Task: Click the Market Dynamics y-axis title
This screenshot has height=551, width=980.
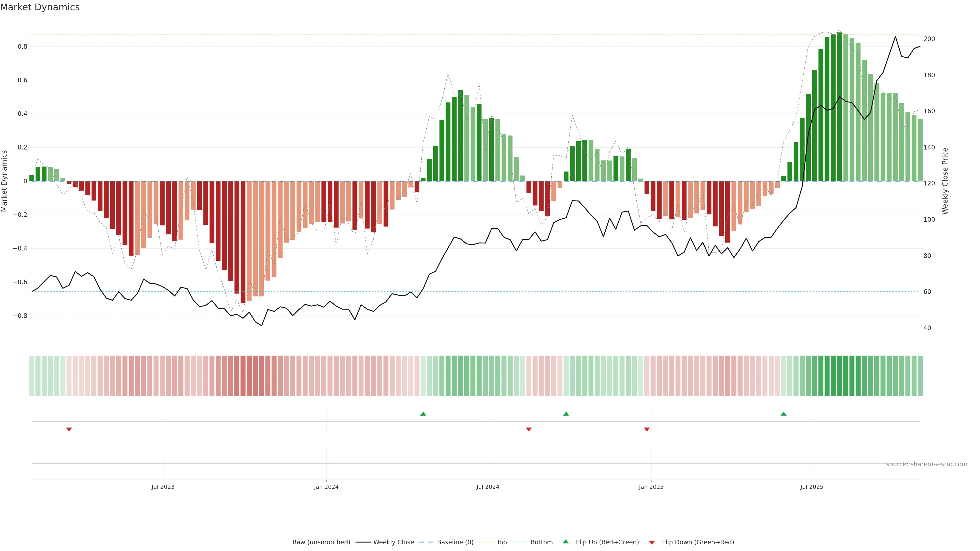Action: coord(5,181)
